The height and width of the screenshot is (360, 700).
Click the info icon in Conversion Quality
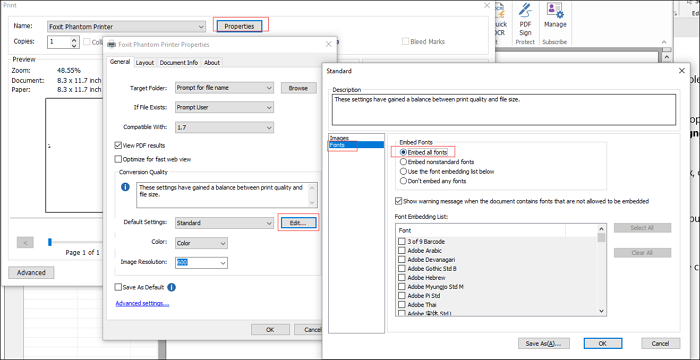(x=125, y=187)
